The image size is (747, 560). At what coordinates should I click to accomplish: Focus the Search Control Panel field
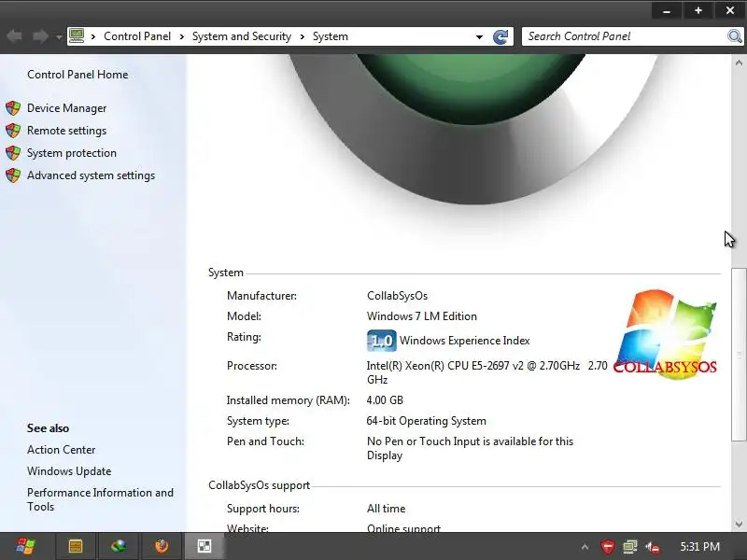point(624,36)
